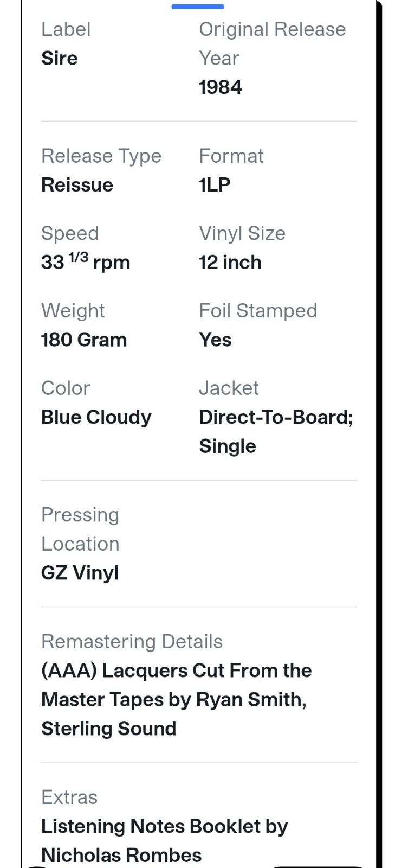The height and width of the screenshot is (868, 395).
Task: Select the Vinyl Size 12 inch value
Action: point(230,263)
